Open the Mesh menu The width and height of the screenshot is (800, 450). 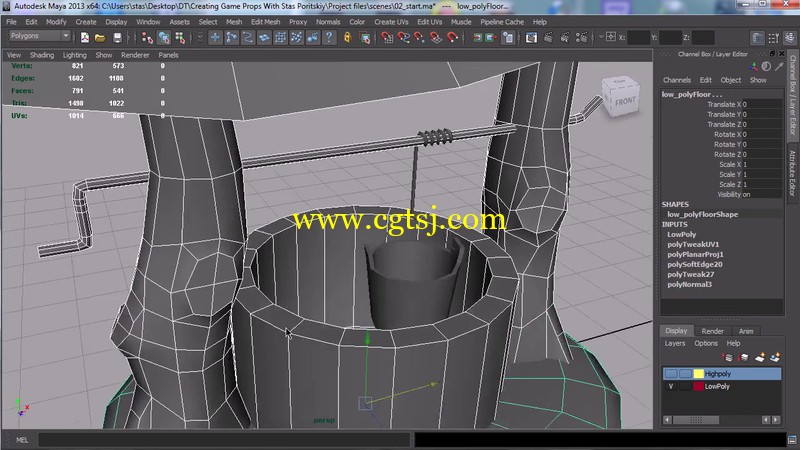coord(234,22)
